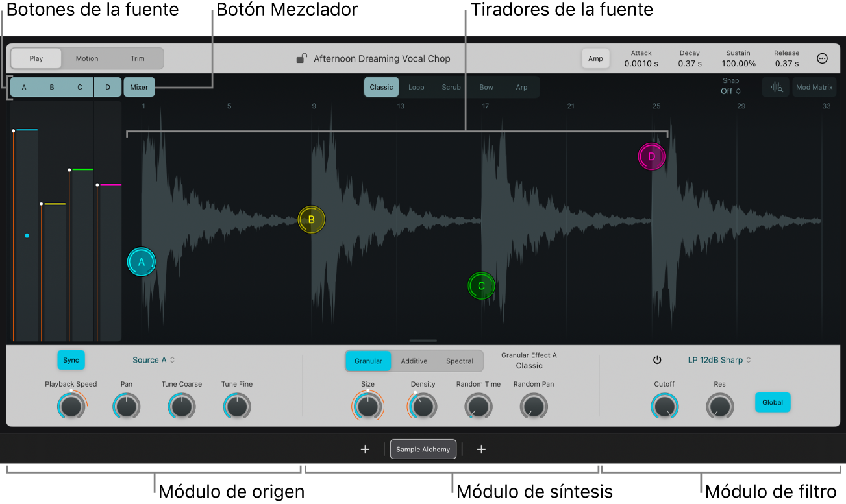The image size is (846, 504).
Task: Open the More options ellipsis menu
Action: (x=822, y=58)
